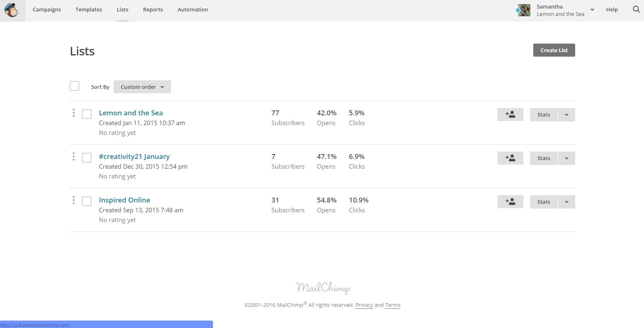
Task: Click the 'Sort By' label
Action: click(x=100, y=87)
